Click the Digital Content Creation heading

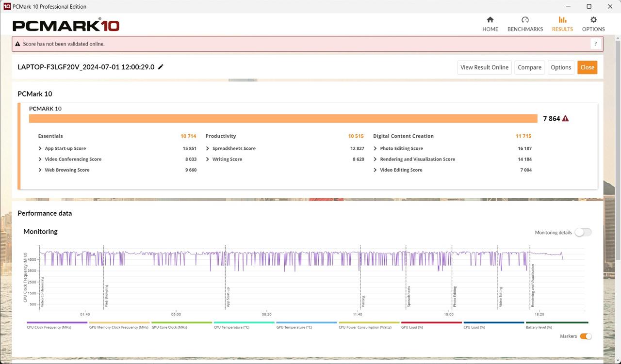(403, 136)
